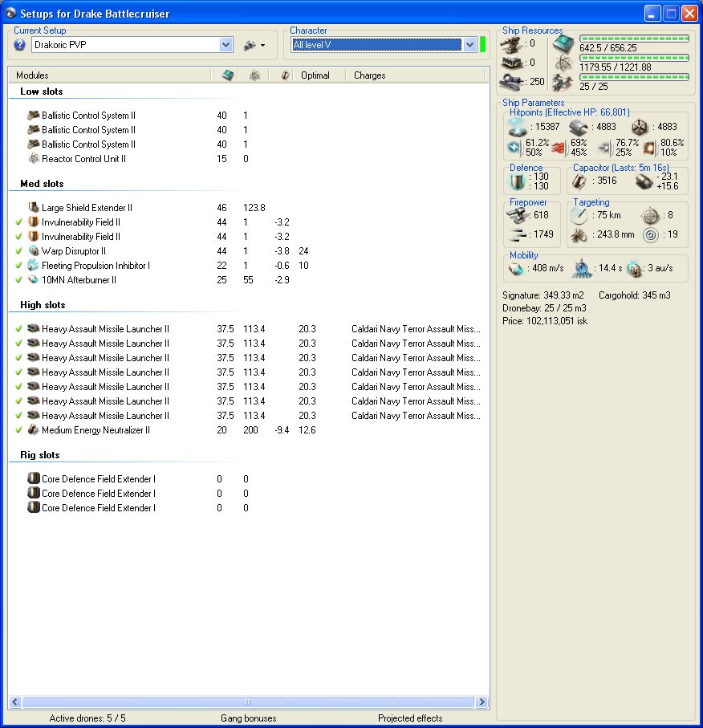Click the horizontal scrollbar left arrow

[x=15, y=702]
